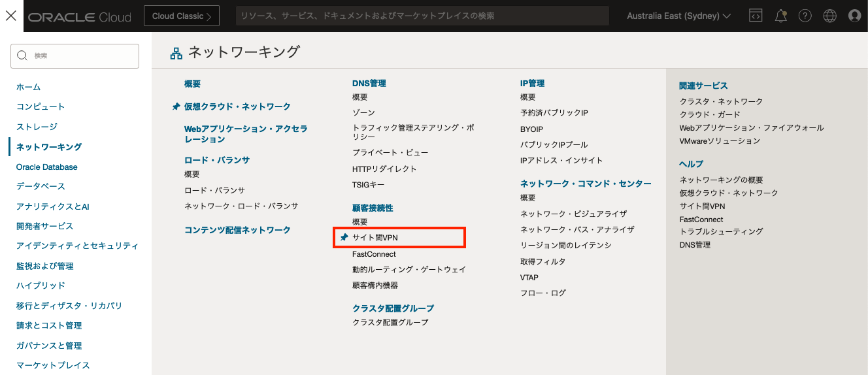
Task: Click the top resource search bar
Action: (x=422, y=16)
